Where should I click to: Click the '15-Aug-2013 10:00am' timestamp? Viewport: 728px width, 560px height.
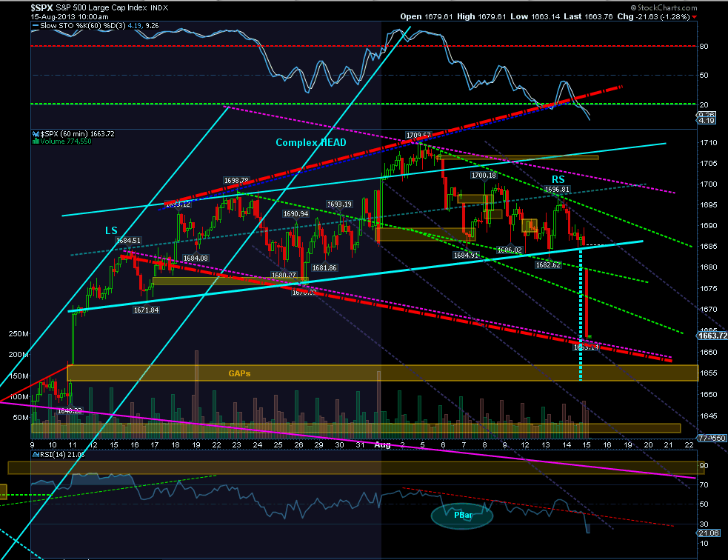[70, 17]
